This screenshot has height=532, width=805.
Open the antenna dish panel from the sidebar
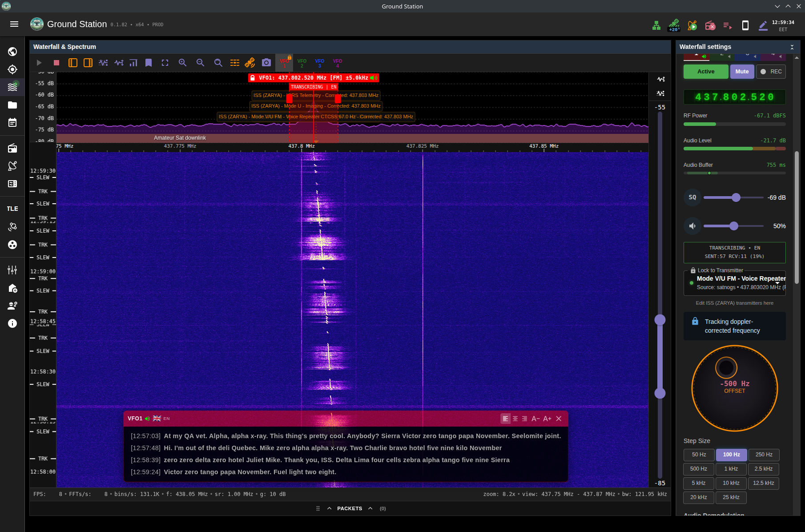[x=12, y=165]
